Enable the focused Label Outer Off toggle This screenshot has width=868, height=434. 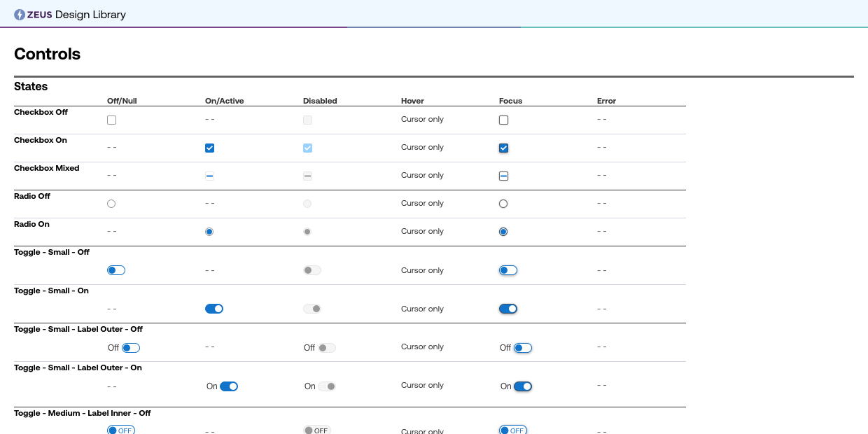point(523,348)
